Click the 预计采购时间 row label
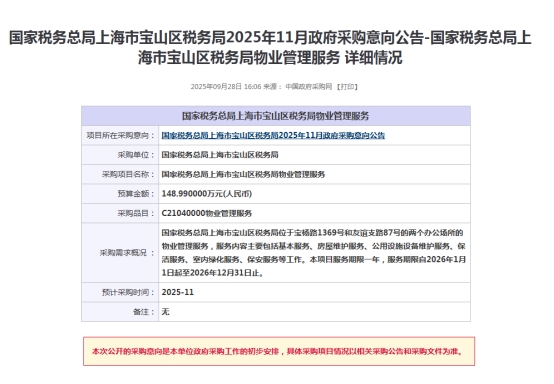Viewport: 554px width, 384px height. (128, 293)
